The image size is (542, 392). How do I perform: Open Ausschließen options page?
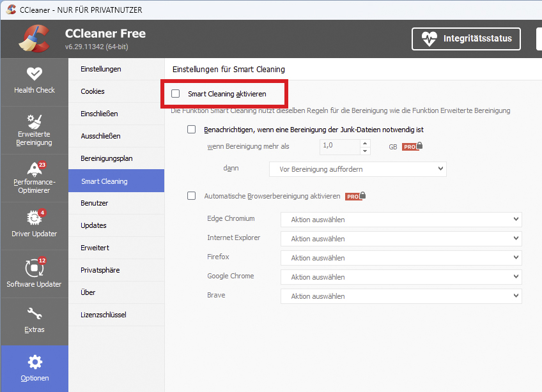(x=116, y=136)
